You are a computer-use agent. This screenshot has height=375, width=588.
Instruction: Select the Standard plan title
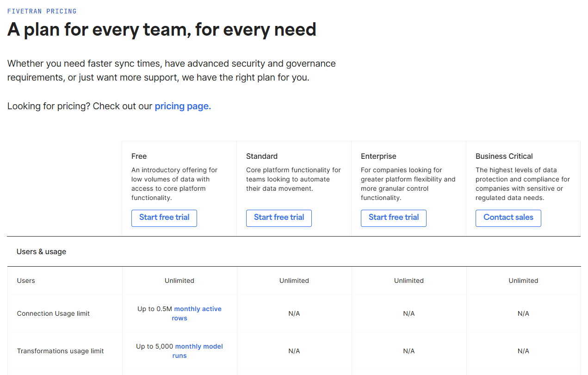262,156
